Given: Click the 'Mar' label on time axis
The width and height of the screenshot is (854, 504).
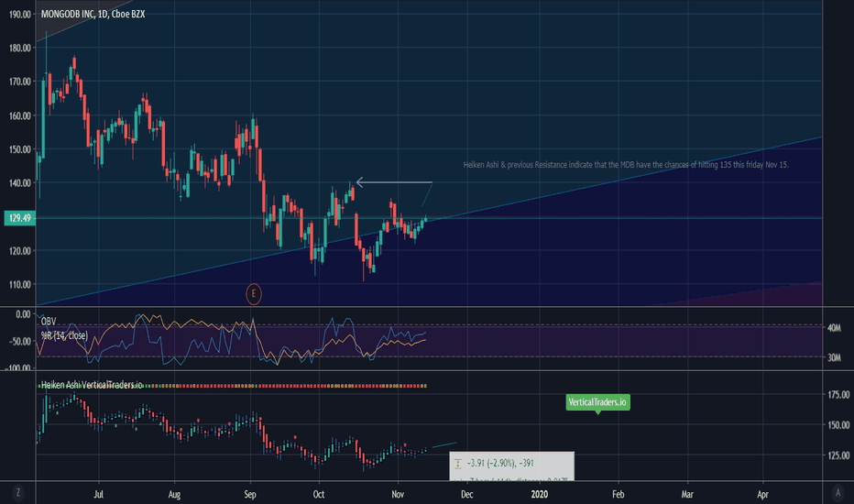Looking at the screenshot, I should [687, 494].
